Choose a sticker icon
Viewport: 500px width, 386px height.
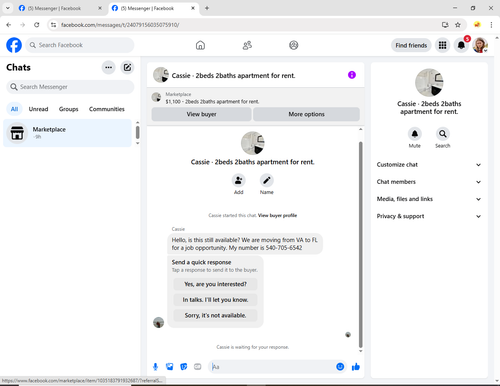coord(184,367)
